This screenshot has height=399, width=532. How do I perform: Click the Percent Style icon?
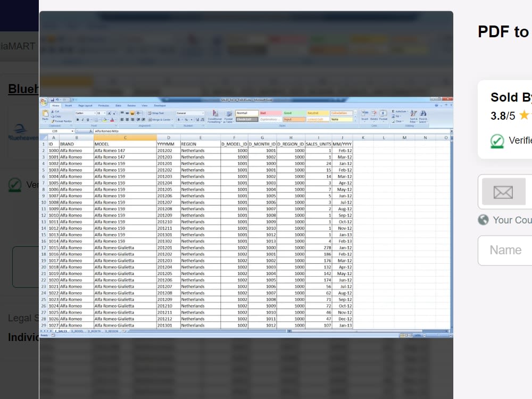[x=186, y=120]
